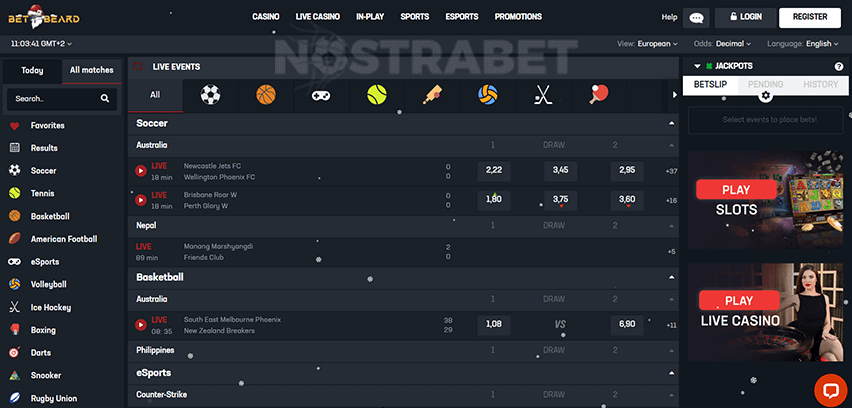Filter live events by cricket bat icon
This screenshot has height=408, width=852.
[x=433, y=95]
